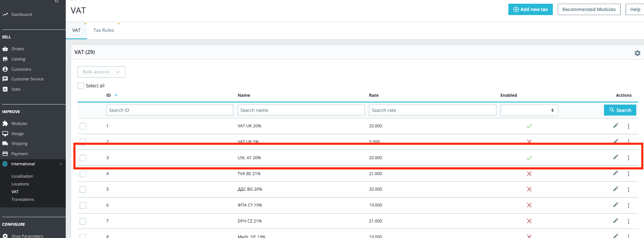Click the edit pencil for VAT UK 20%

(x=615, y=126)
